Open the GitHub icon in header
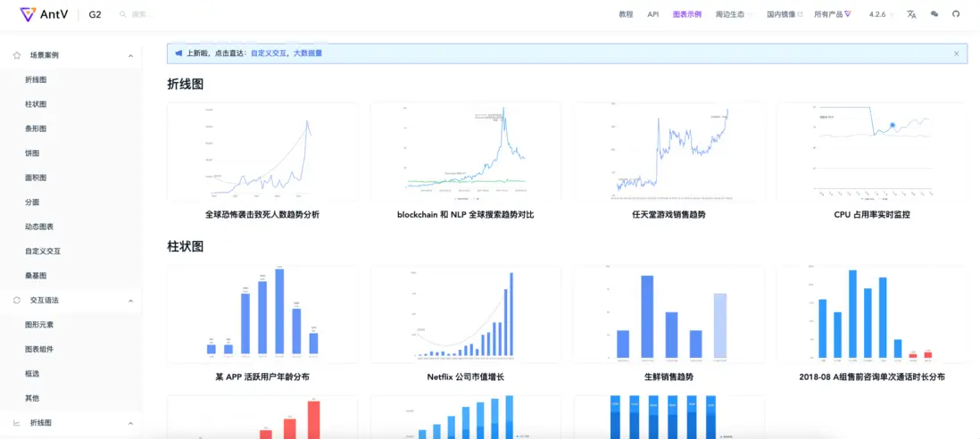 coord(956,13)
